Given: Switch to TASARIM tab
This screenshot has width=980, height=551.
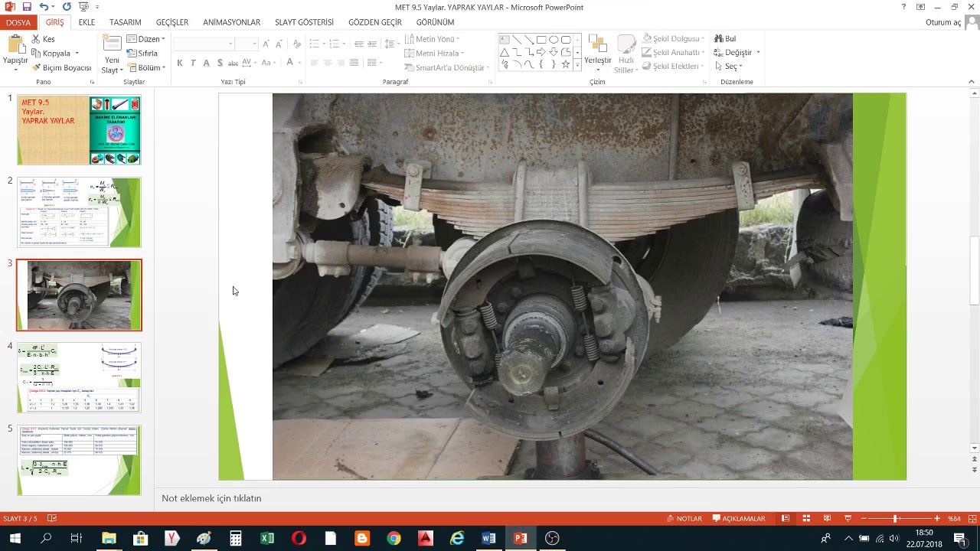Looking at the screenshot, I should tap(126, 22).
